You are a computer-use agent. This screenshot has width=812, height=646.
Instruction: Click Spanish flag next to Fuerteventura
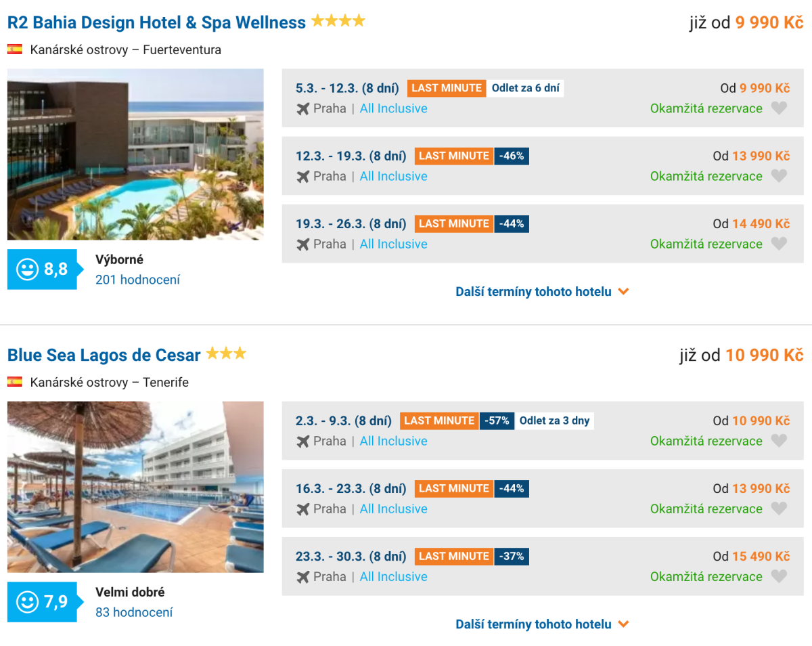[15, 49]
